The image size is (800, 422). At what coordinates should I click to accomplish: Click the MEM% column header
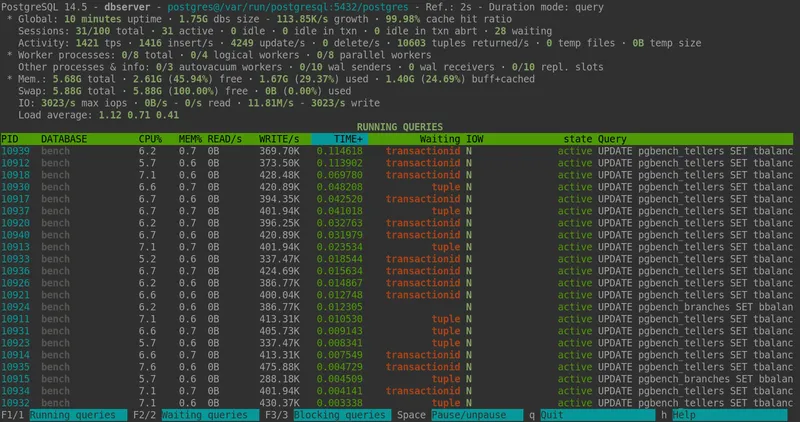[190, 139]
